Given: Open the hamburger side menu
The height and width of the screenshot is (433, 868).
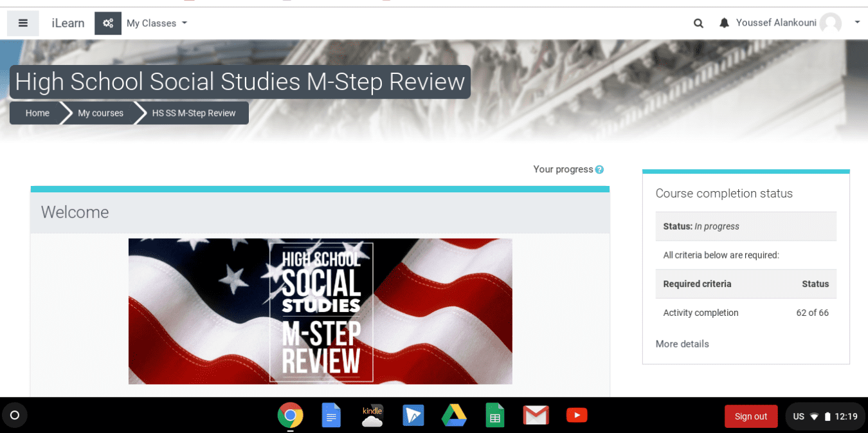Looking at the screenshot, I should 23,23.
